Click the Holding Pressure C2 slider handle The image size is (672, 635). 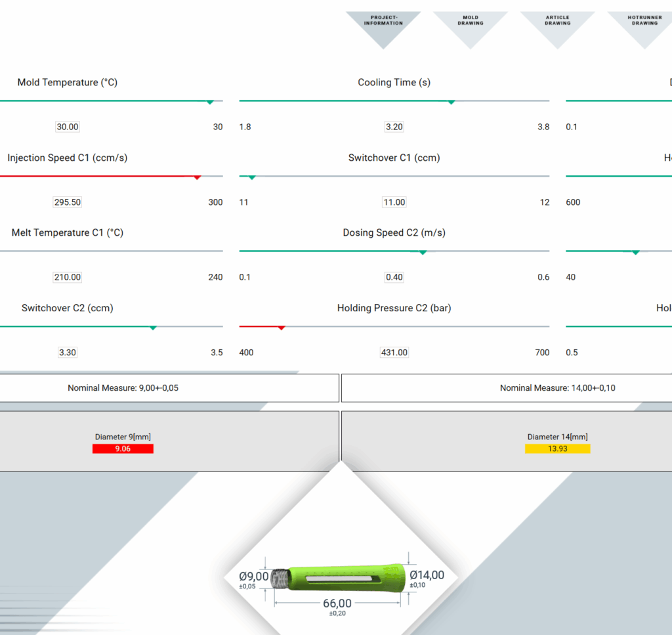[x=282, y=327]
